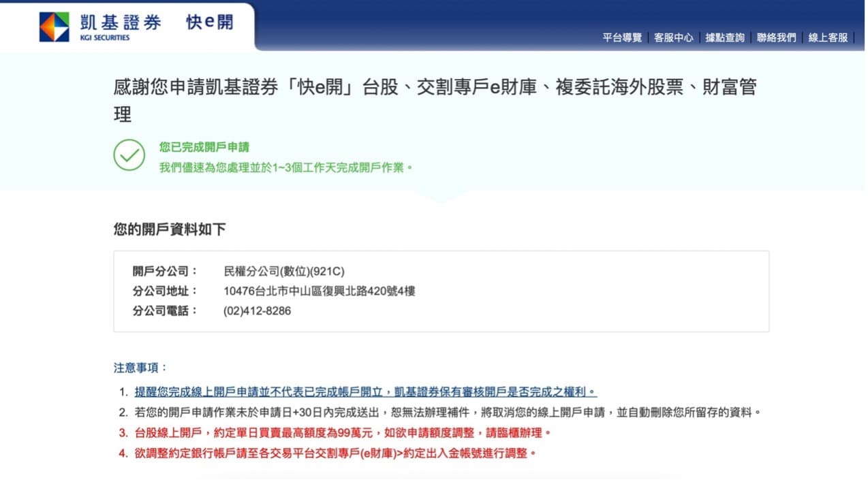Click the 開戶分公司 label
868x482 pixels.
click(x=165, y=271)
